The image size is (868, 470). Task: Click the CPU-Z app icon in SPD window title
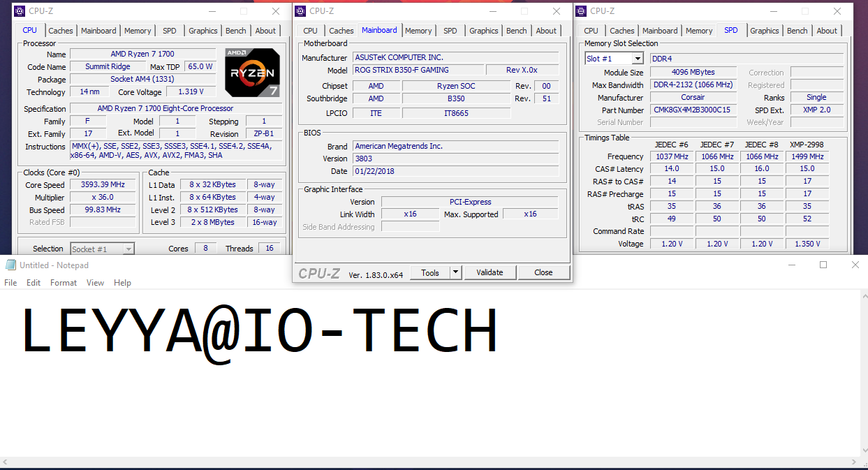[581, 11]
